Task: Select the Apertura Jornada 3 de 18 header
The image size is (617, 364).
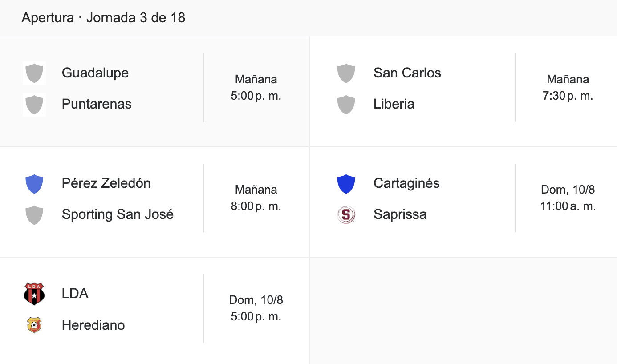Action: coord(103,18)
